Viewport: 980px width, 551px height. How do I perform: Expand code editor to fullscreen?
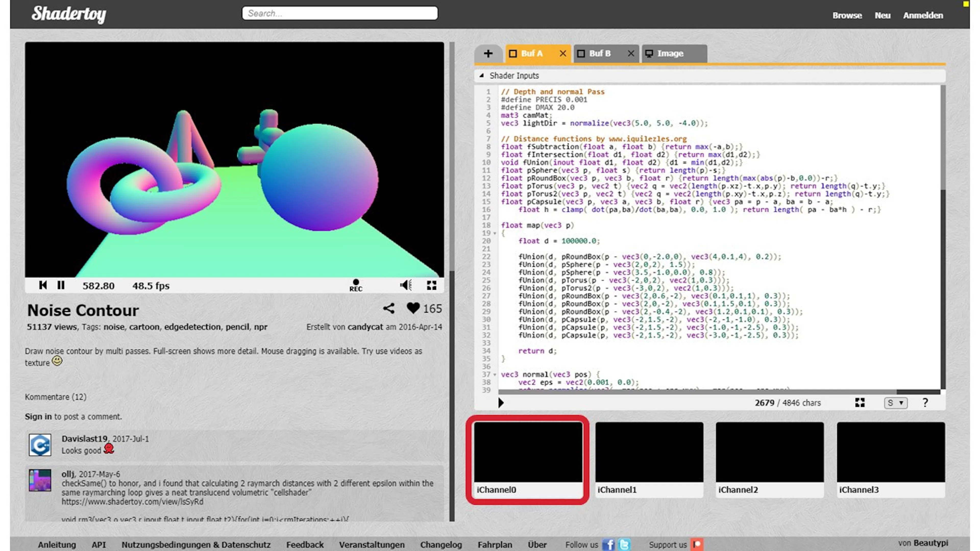(860, 403)
